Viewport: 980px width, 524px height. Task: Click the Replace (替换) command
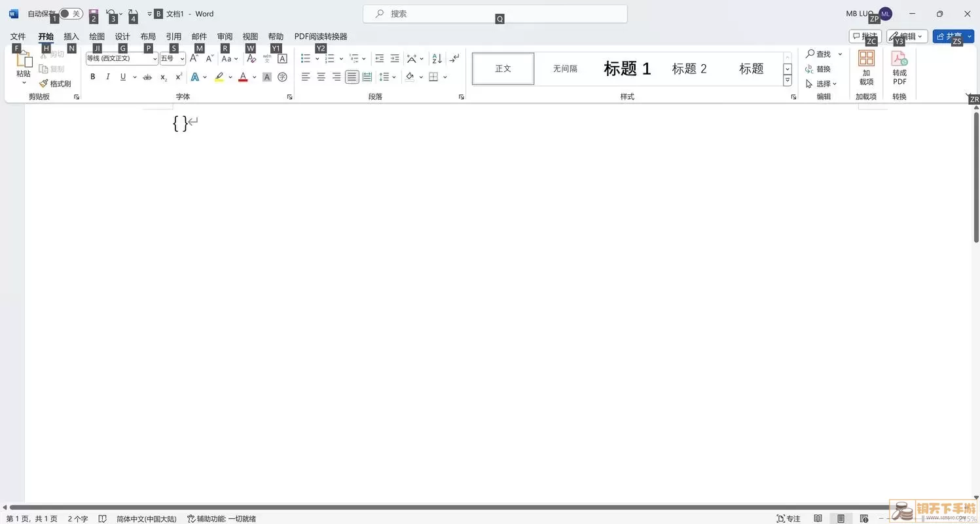818,69
